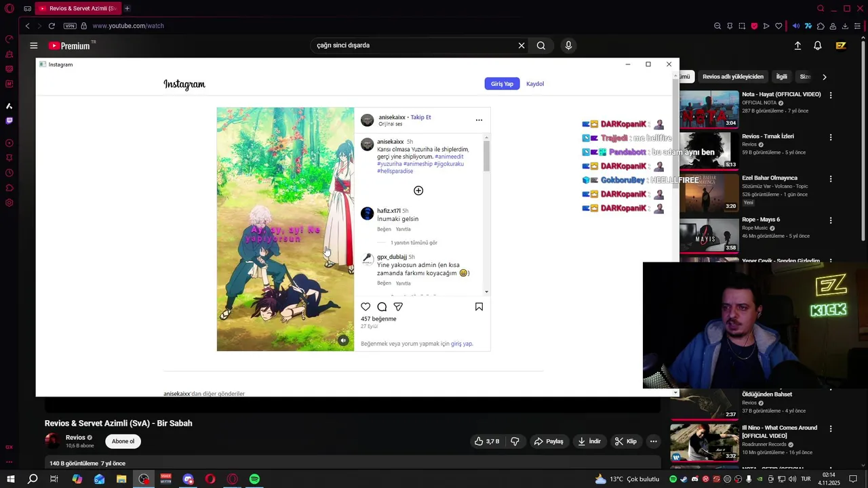Open Opera snapshot tool icon

click(x=742, y=26)
